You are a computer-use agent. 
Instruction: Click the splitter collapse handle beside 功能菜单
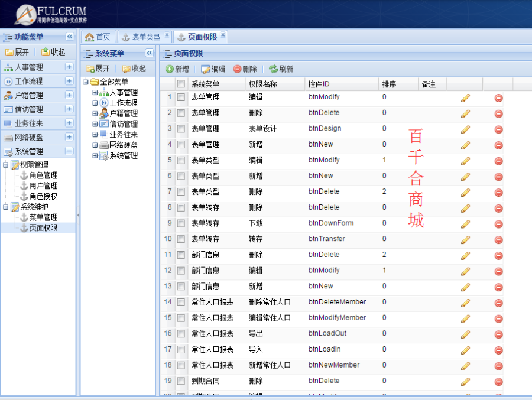coord(78,215)
